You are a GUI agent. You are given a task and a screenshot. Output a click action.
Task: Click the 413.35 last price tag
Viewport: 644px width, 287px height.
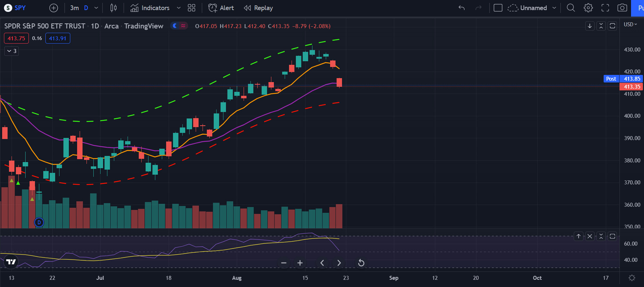tap(632, 87)
